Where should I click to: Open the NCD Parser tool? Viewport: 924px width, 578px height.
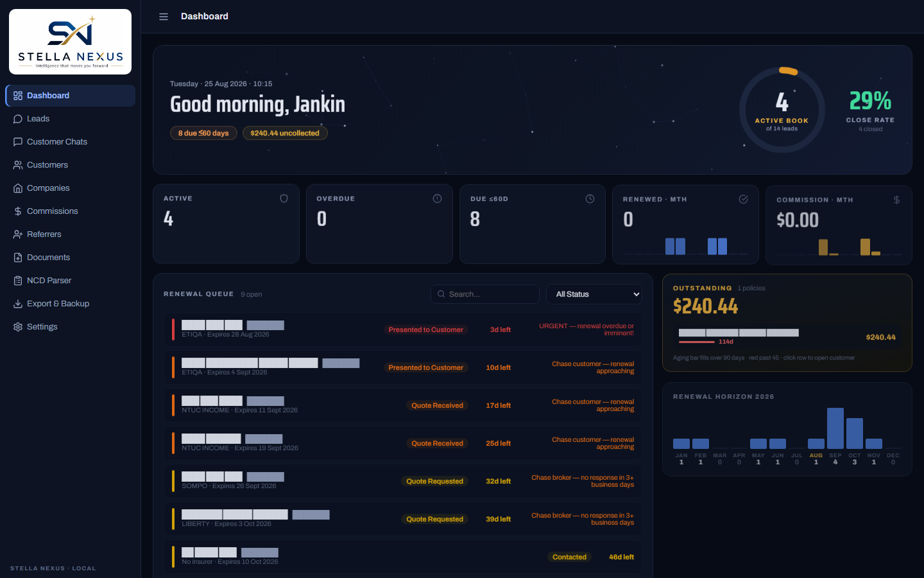[x=71, y=281]
